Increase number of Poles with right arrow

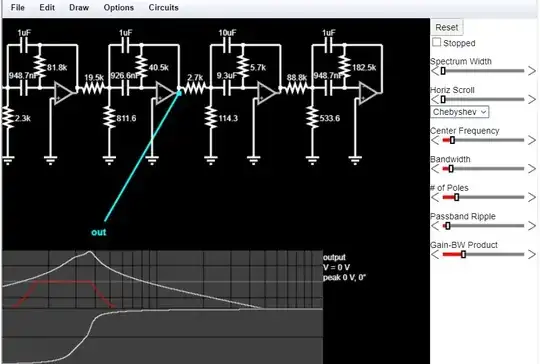(x=532, y=197)
